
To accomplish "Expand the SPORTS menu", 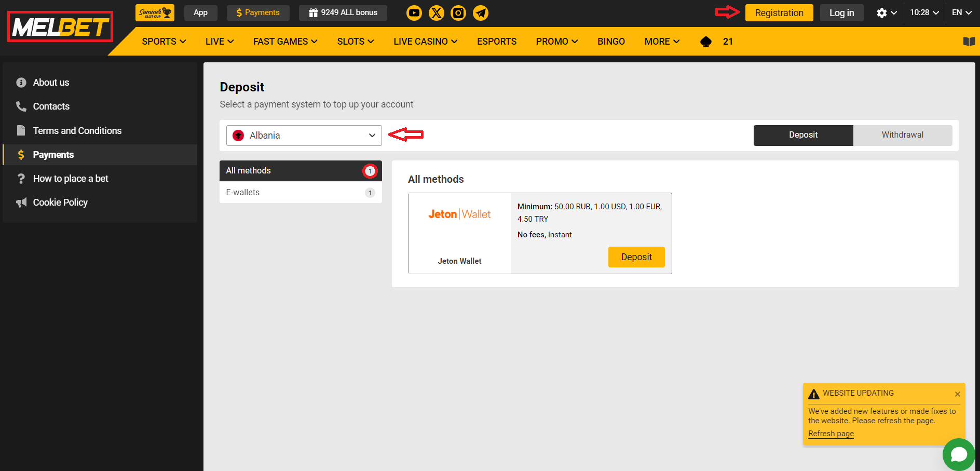I will coord(164,42).
